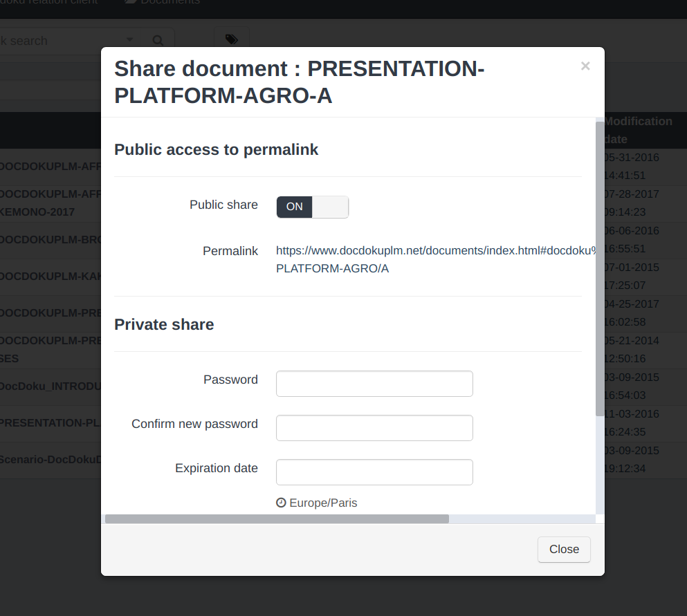Toggle the Public share ON switch
The height and width of the screenshot is (616, 687).
tap(312, 207)
